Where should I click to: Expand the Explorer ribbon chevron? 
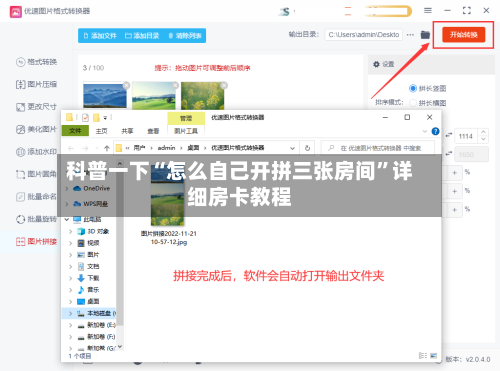[x=425, y=131]
